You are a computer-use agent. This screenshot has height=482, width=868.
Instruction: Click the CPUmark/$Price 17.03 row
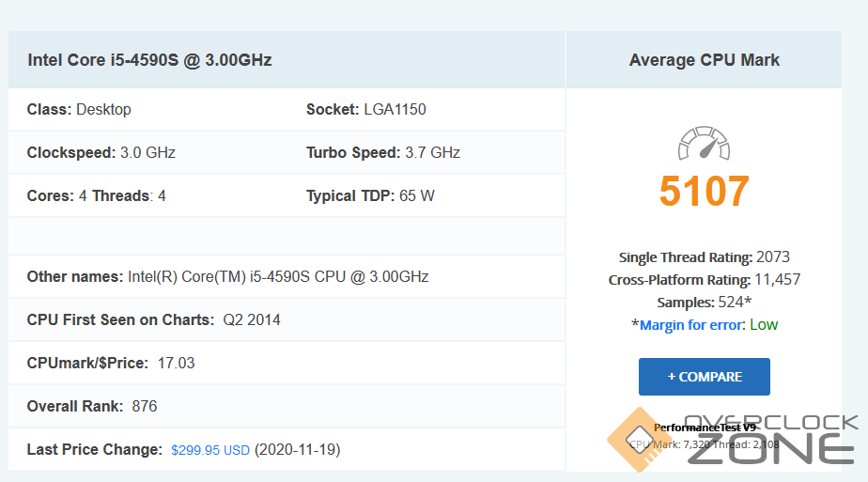(x=111, y=363)
